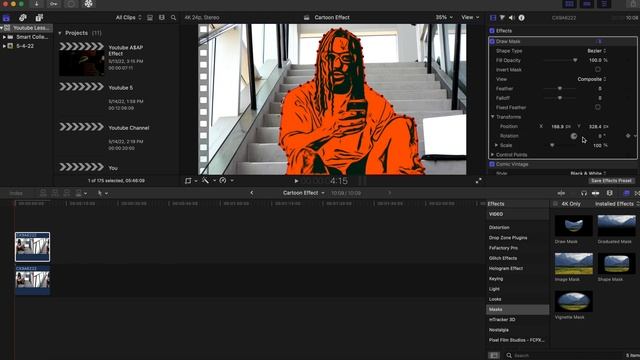Enable the Fixed Feather checkbox
Image resolution: width=640 pixels, height=360 pixels.
click(598, 107)
